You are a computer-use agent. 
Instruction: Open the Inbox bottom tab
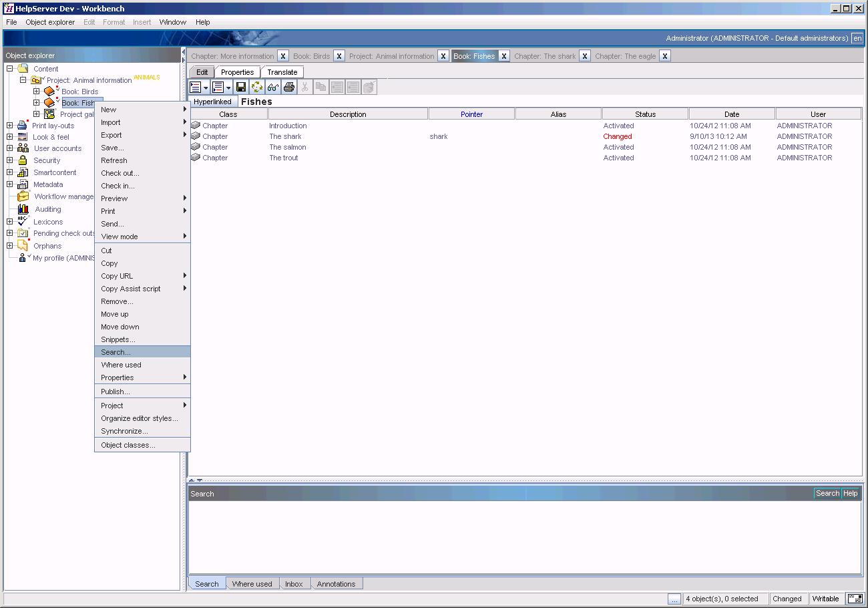[294, 583]
